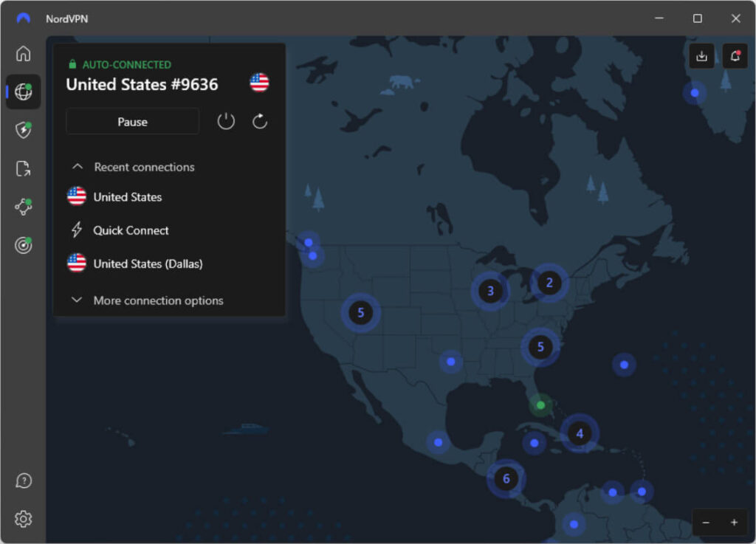Click the US flag beside server name
756x544 pixels.
tap(259, 83)
